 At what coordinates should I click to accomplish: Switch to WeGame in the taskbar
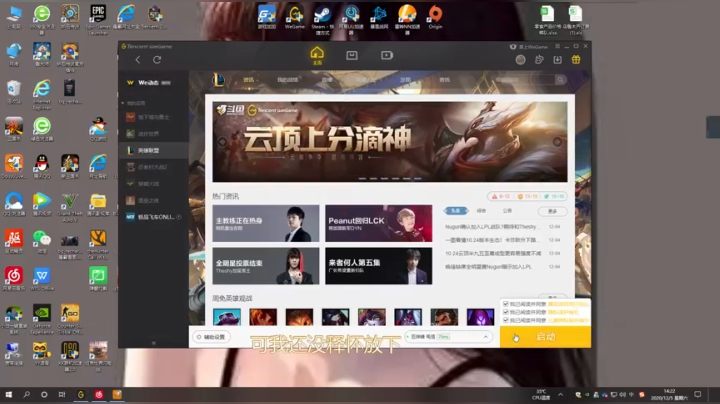coord(81,394)
